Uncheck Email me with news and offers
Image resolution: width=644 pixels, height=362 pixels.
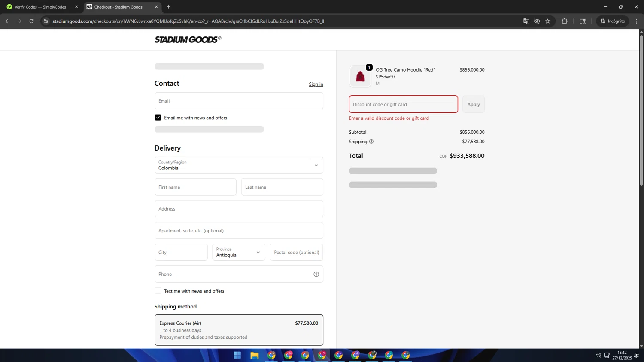coord(158,118)
